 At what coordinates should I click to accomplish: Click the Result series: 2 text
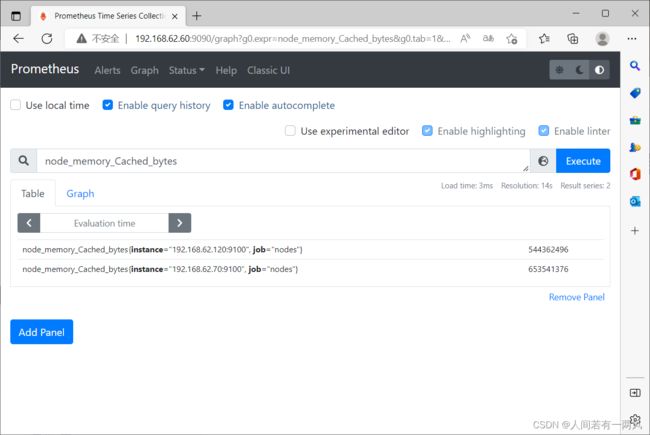click(x=585, y=186)
